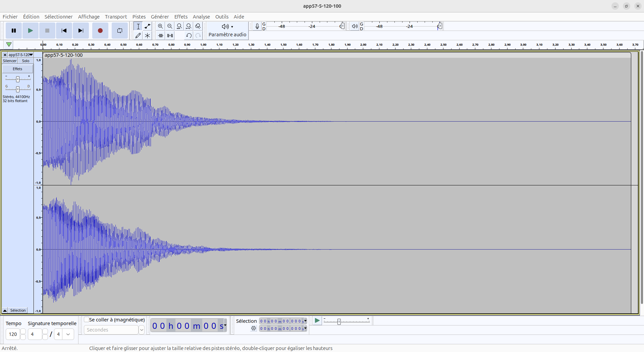Toggle the Solo button on track

tap(25, 61)
